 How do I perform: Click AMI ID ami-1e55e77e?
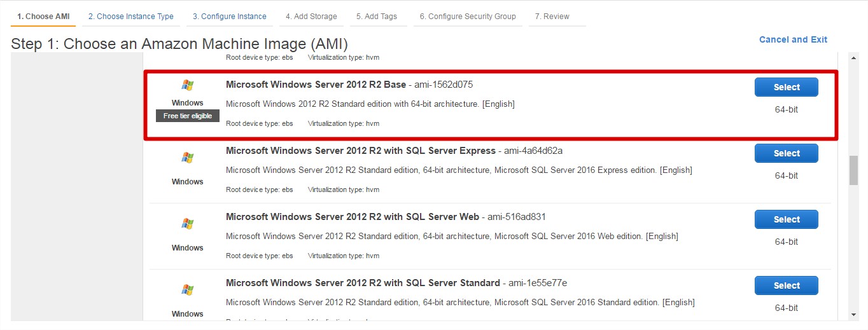pyautogui.click(x=538, y=283)
